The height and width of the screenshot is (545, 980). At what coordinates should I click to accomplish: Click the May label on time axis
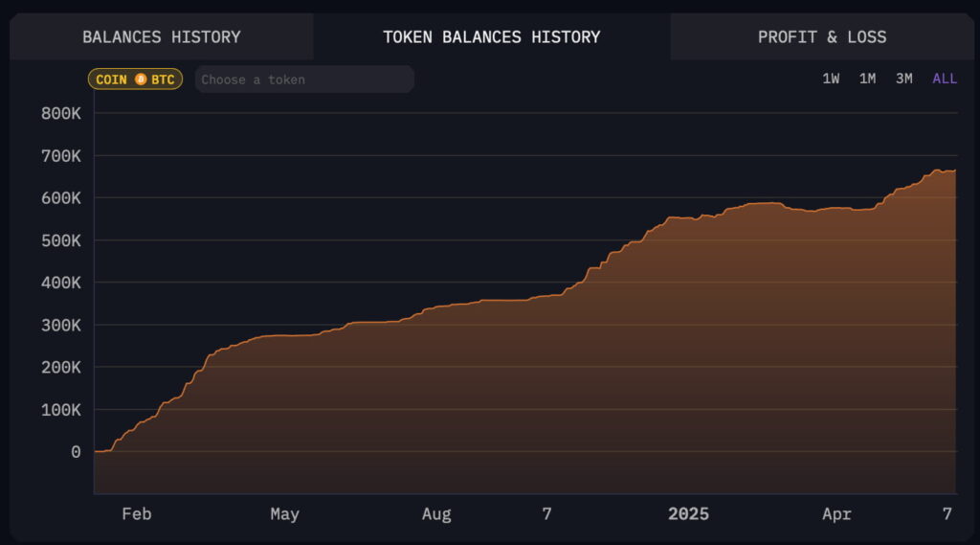pos(284,513)
